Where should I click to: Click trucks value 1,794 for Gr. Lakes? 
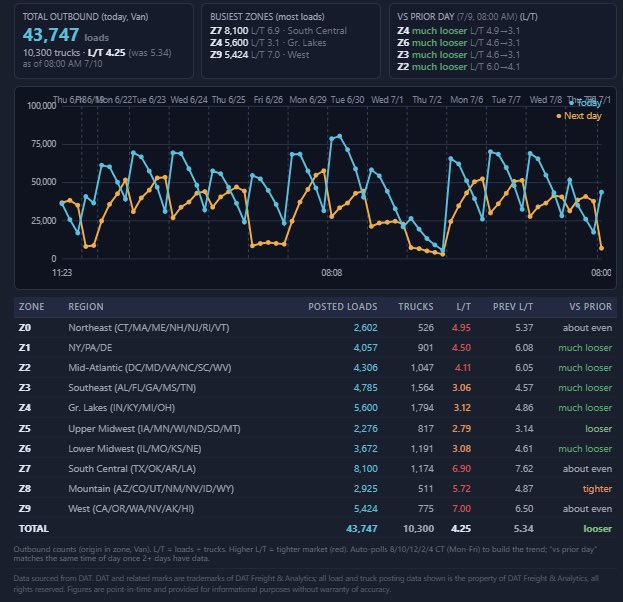tap(422, 408)
